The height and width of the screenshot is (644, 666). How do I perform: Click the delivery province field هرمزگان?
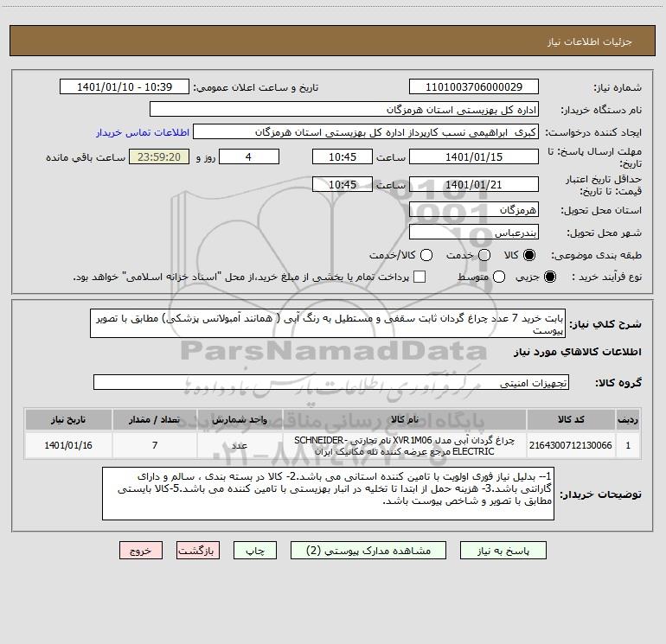(474, 209)
